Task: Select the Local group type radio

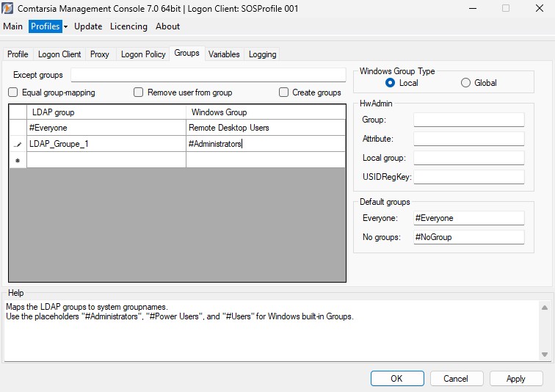Action: [x=390, y=83]
